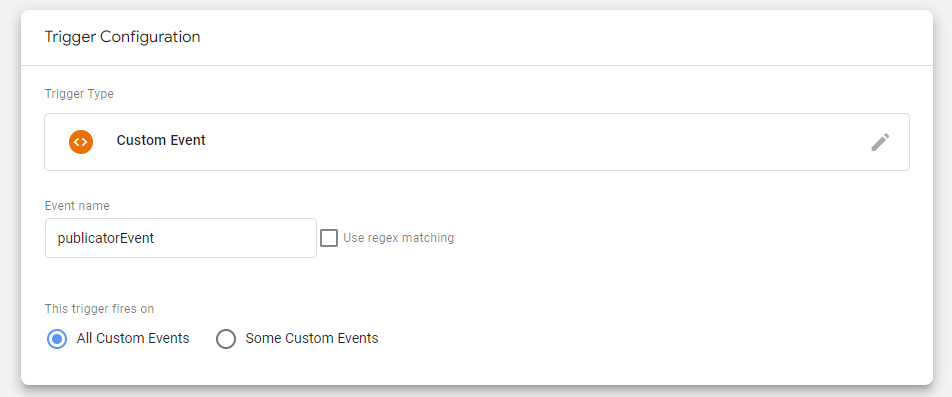Viewport: 952px width, 397px height.
Task: Click the orange Custom Event code icon
Action: point(81,141)
